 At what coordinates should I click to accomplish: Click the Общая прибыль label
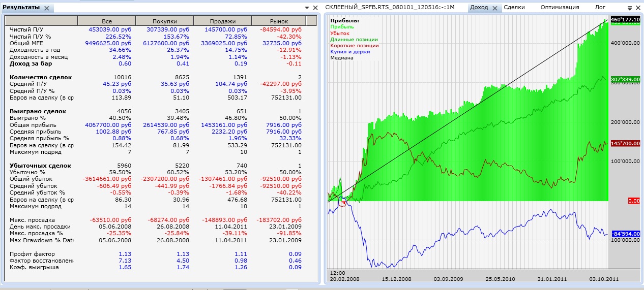click(x=33, y=125)
